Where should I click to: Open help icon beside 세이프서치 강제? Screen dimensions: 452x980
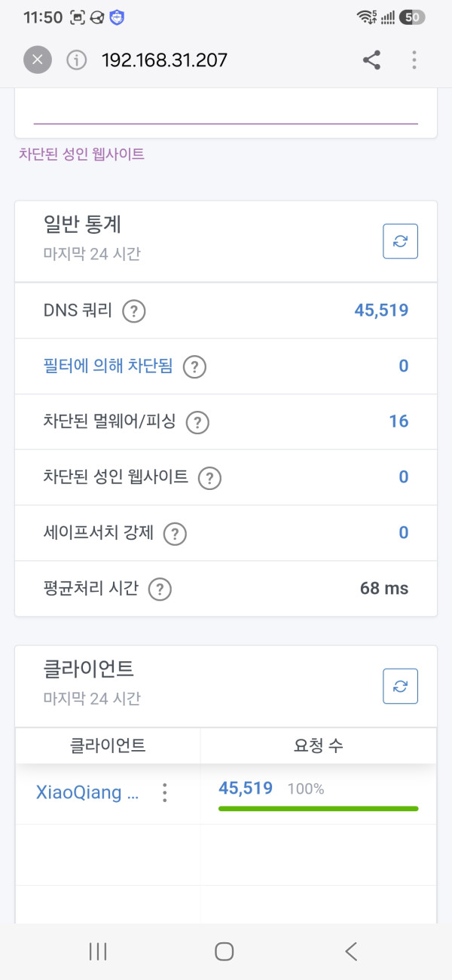click(175, 534)
